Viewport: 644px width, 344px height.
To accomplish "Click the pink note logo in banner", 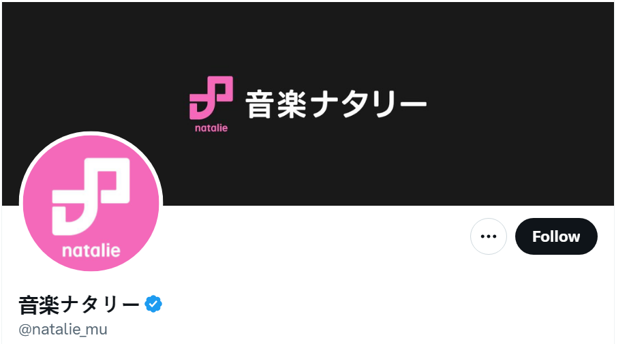I will pos(211,97).
